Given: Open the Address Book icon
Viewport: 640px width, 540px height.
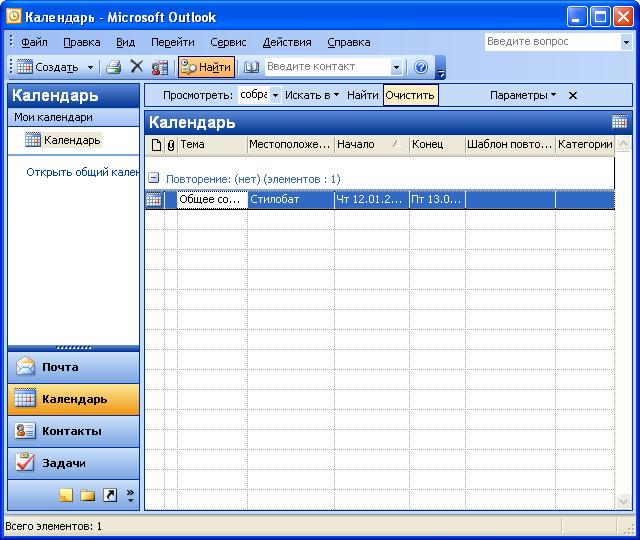Looking at the screenshot, I should pos(251,67).
